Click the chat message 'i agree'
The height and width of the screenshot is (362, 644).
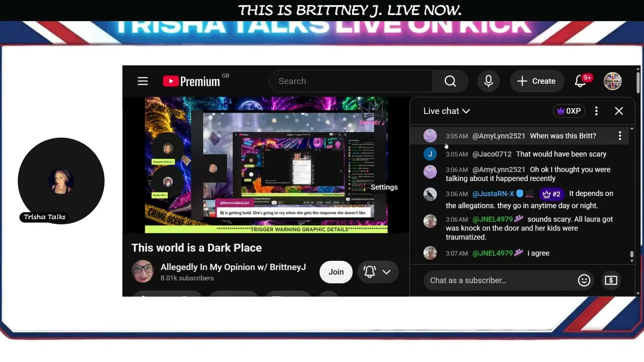pyautogui.click(x=538, y=253)
